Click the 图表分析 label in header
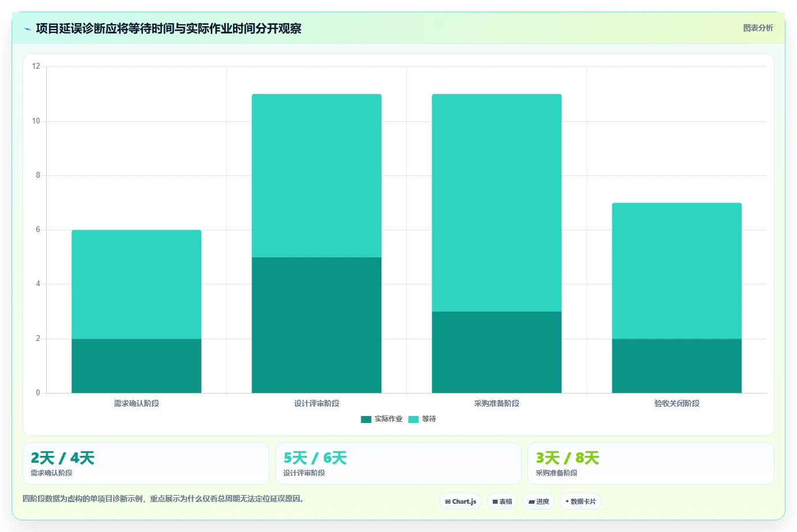Viewport: 797px width, 532px height. tap(758, 28)
